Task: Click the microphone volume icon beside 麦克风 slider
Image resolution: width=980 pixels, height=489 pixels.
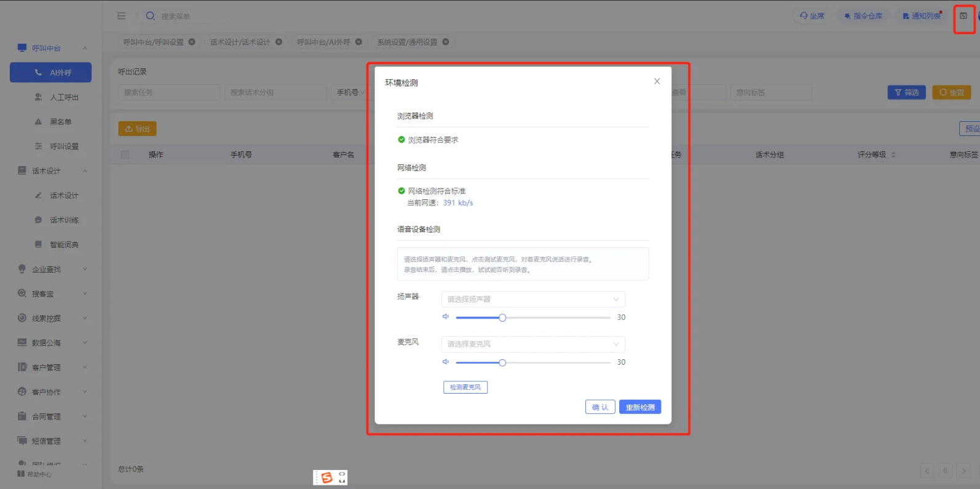Action: tap(446, 362)
